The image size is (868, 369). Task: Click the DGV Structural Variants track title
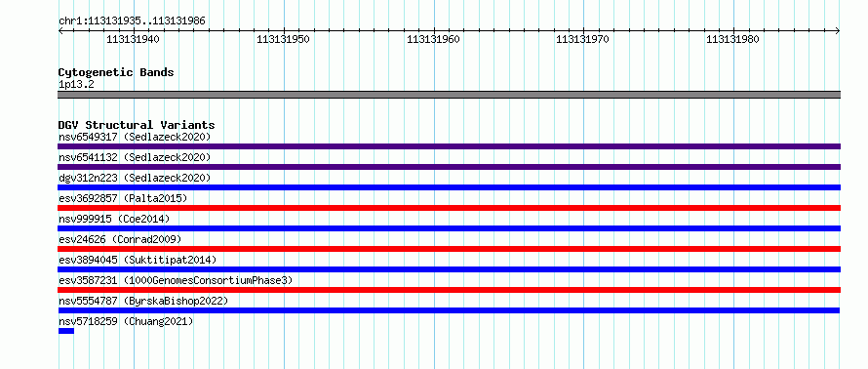(137, 125)
